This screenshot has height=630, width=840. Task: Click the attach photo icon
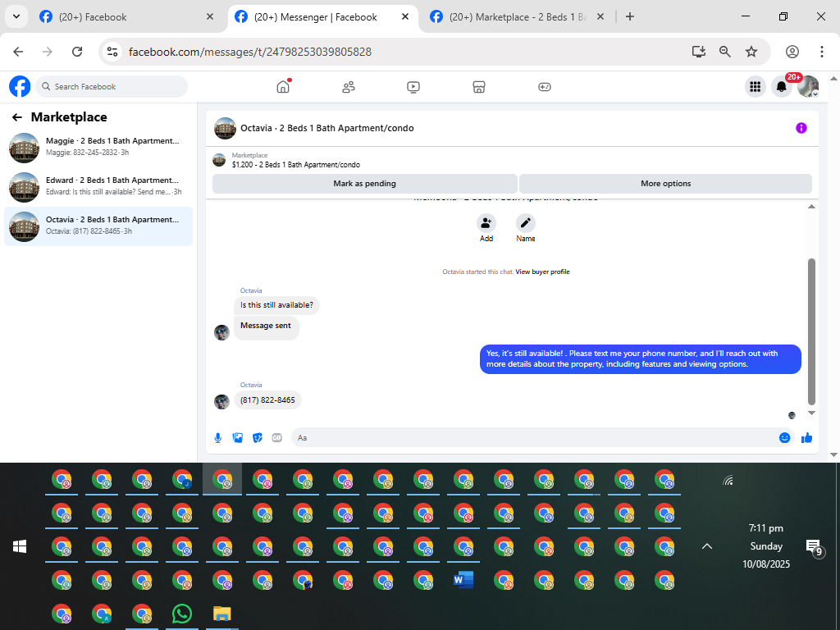238,438
